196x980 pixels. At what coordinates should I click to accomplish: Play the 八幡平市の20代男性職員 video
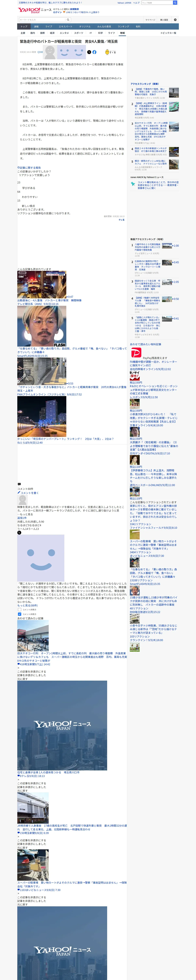167,246
